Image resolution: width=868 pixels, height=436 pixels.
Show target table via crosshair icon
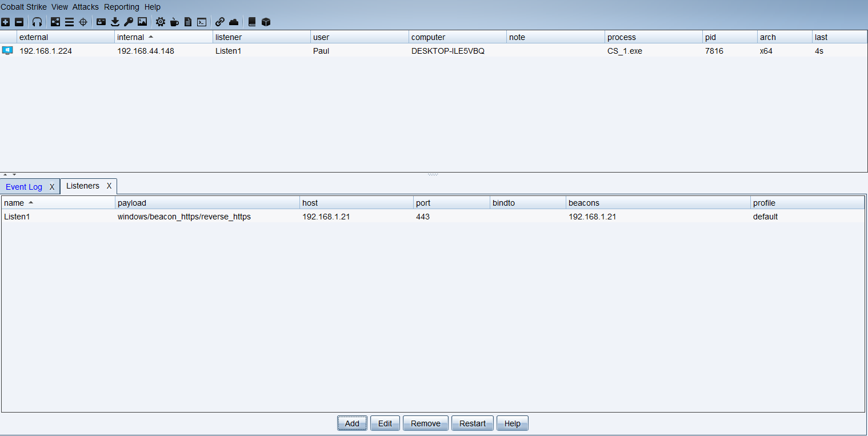[83, 22]
